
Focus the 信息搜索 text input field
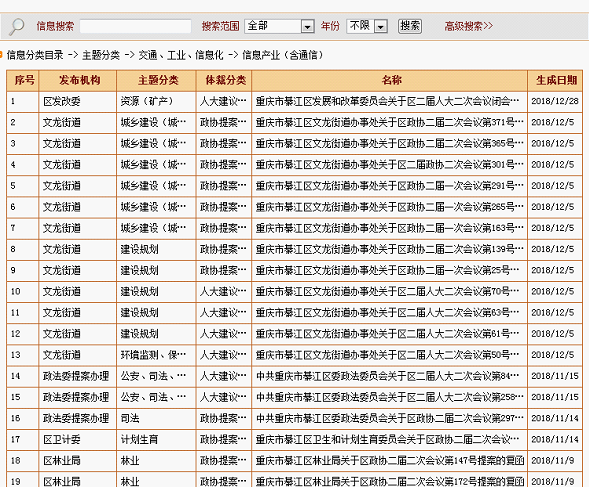136,26
